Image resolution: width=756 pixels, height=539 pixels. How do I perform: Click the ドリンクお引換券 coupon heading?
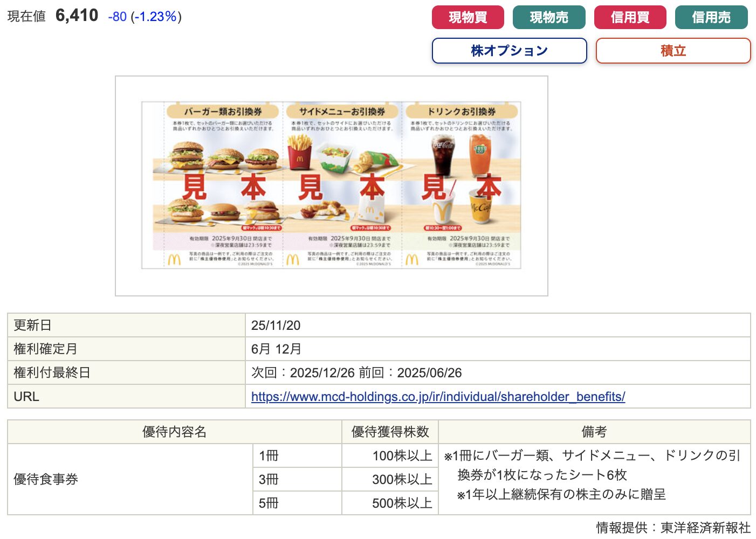[x=461, y=112]
